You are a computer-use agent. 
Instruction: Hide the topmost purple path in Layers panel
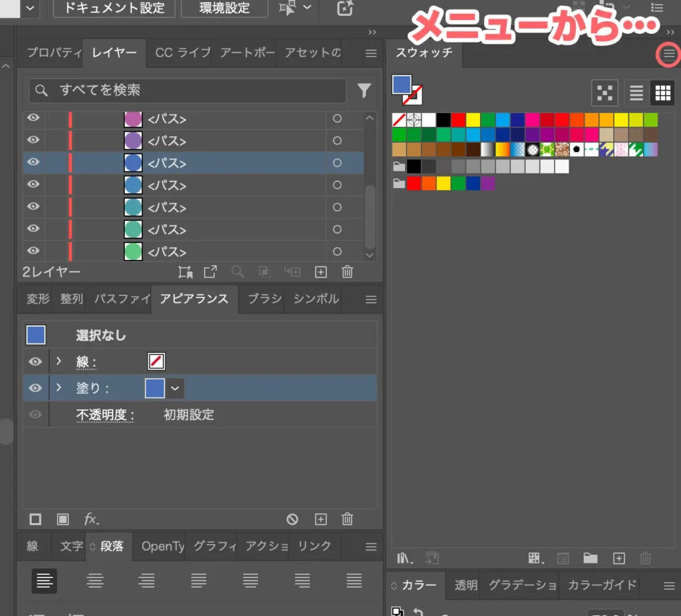33,118
